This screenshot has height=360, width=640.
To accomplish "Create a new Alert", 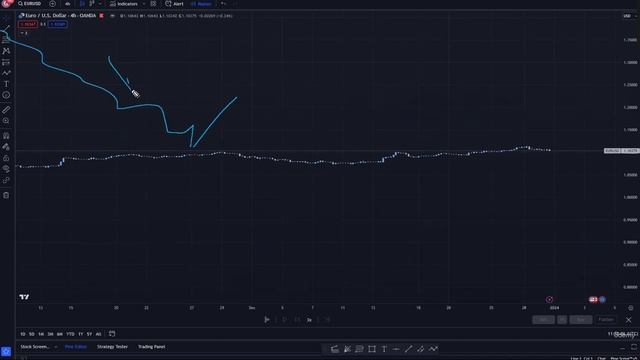I will point(174,4).
